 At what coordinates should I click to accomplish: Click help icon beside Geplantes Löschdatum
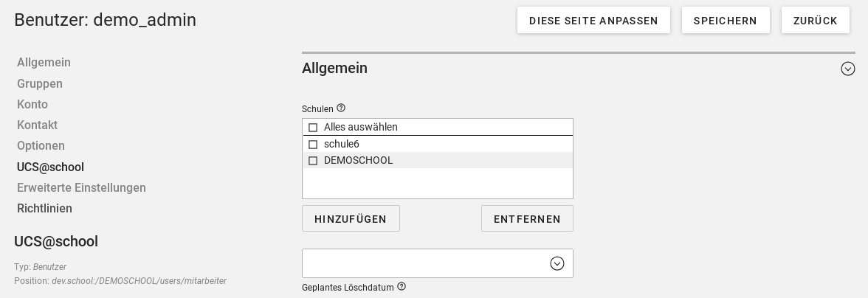(x=402, y=287)
